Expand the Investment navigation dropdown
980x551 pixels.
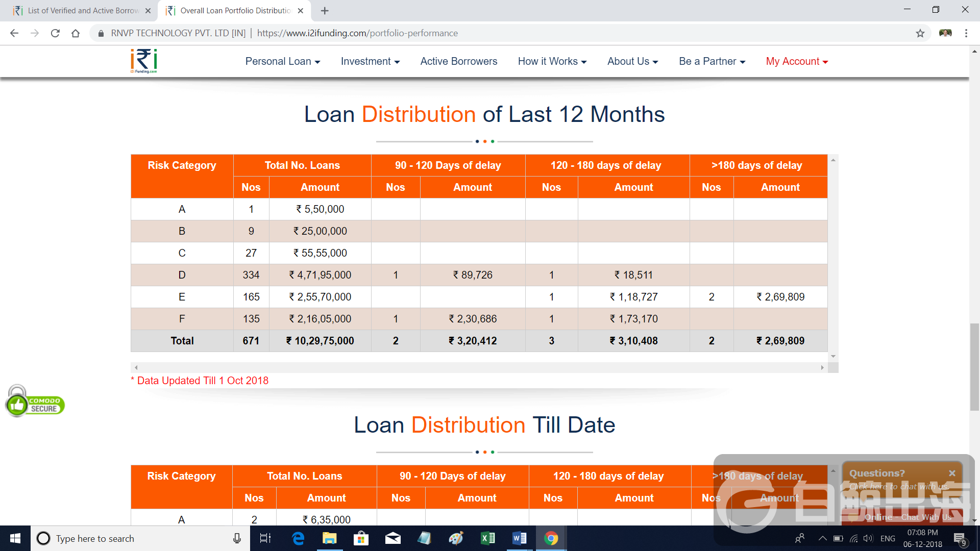point(370,61)
